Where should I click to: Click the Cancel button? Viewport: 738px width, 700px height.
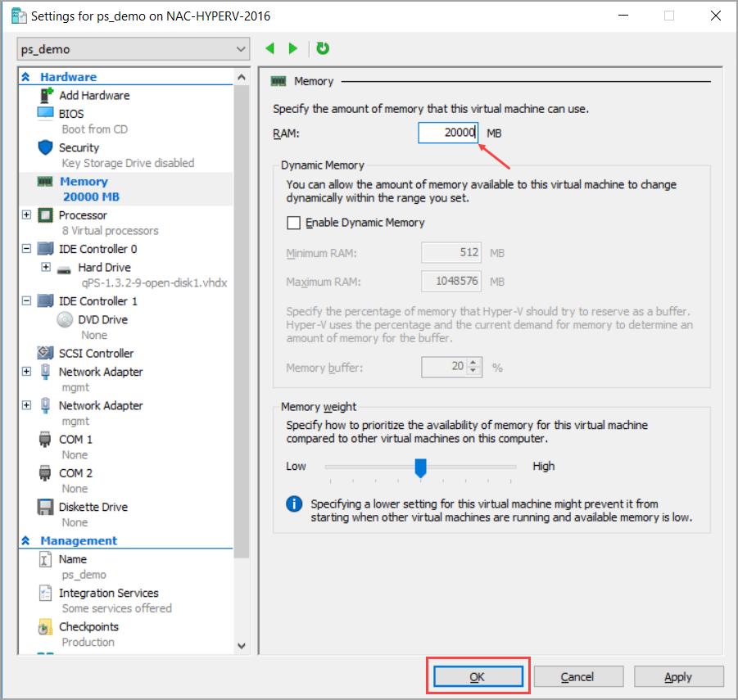coord(578,676)
